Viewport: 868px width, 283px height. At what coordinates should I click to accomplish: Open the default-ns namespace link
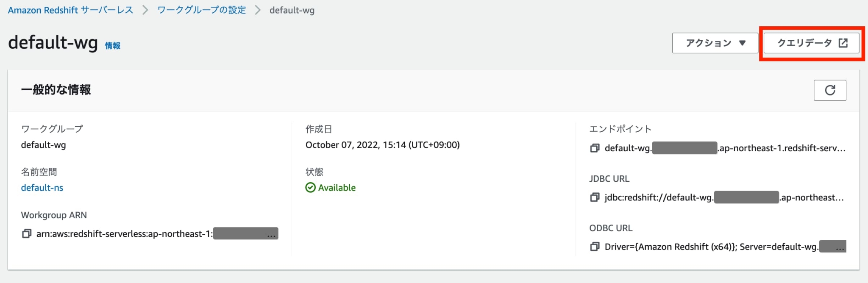(x=42, y=188)
